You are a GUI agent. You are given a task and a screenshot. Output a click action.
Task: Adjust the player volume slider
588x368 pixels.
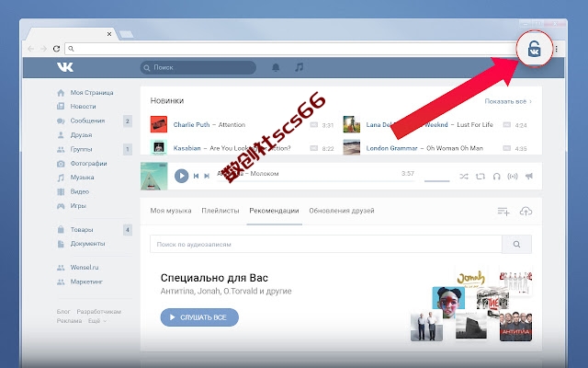[x=437, y=181]
